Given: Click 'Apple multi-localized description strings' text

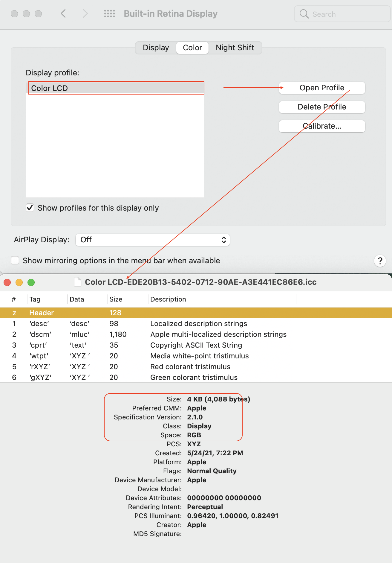Looking at the screenshot, I should [x=218, y=334].
